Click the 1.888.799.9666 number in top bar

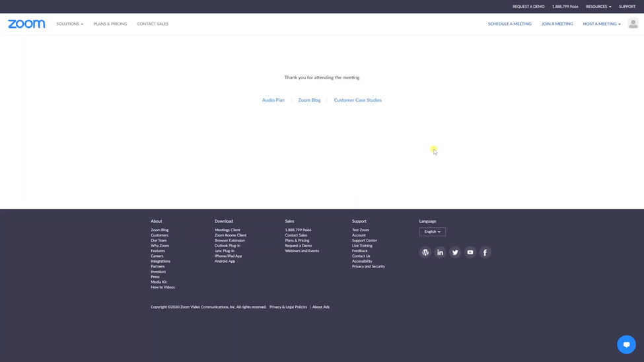pyautogui.click(x=565, y=7)
